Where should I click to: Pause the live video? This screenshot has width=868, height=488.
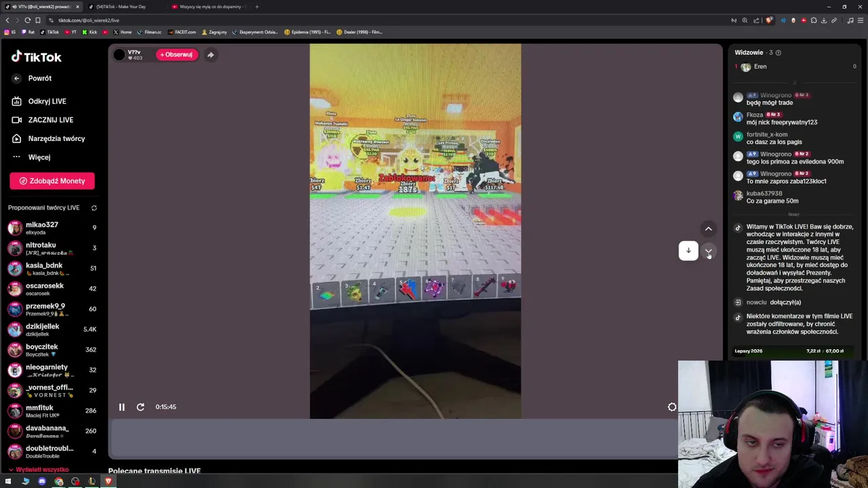click(122, 407)
